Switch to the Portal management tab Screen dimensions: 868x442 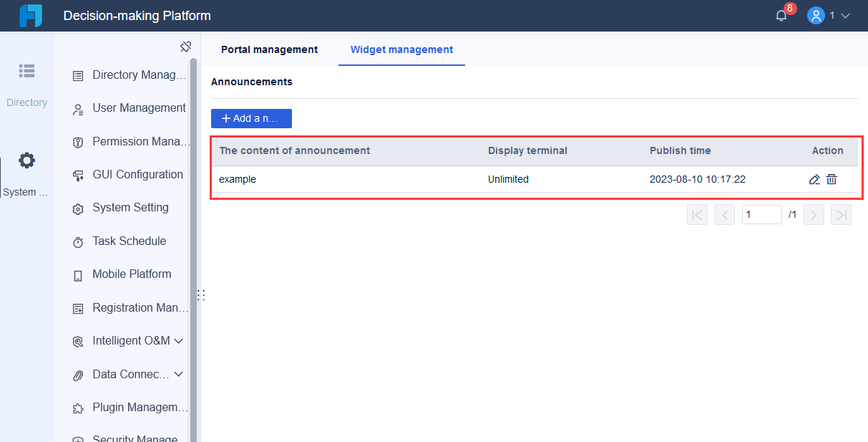pos(269,49)
